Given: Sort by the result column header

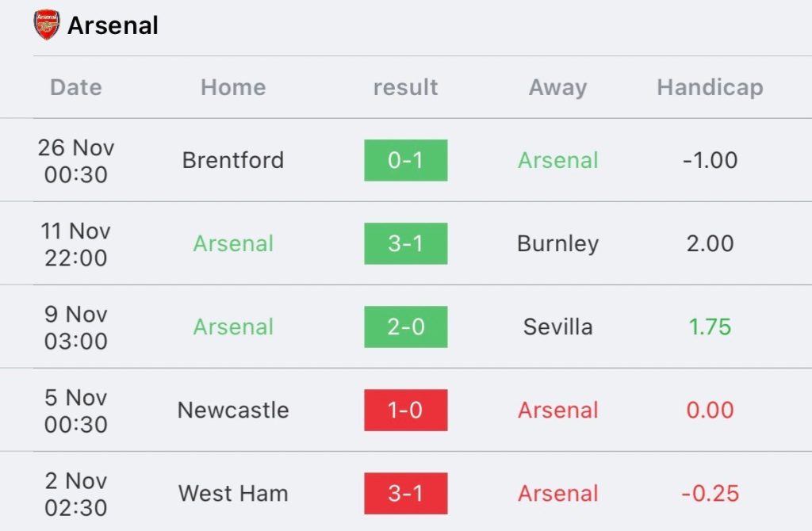Looking at the screenshot, I should (405, 87).
